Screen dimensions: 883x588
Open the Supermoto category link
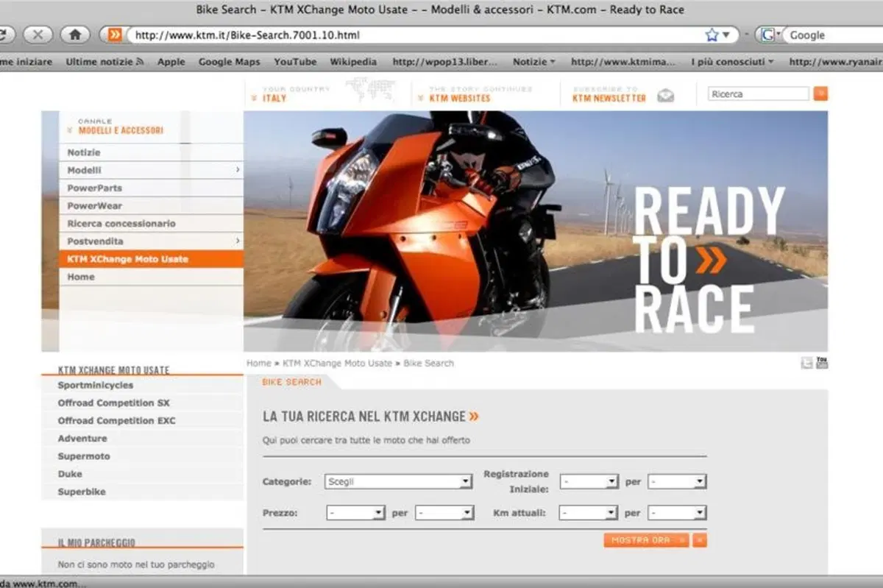coord(84,456)
